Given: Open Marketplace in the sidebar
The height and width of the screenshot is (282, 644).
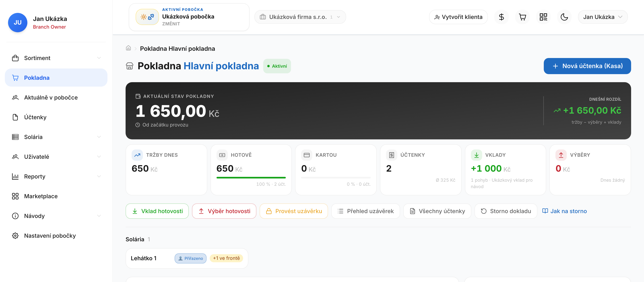Looking at the screenshot, I should click(x=56, y=196).
